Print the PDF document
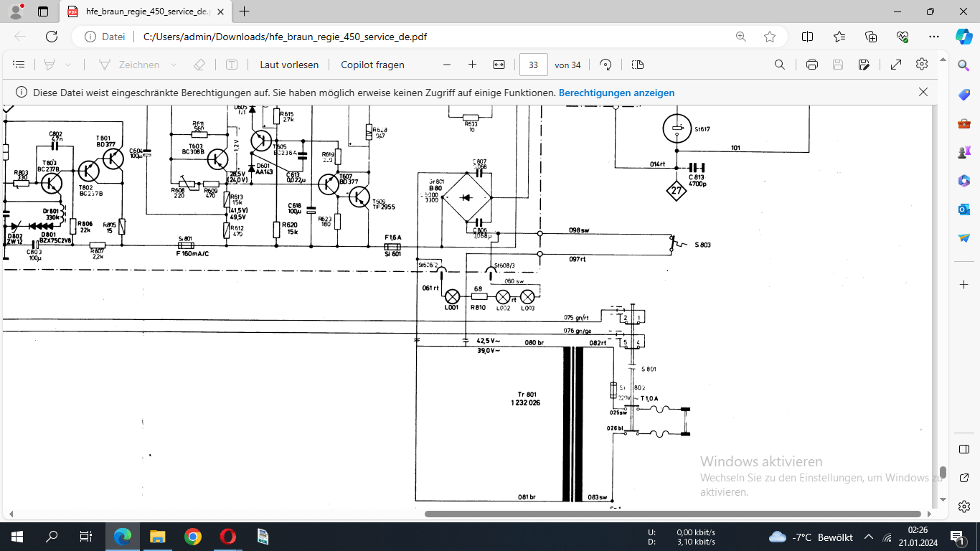 pos(812,65)
